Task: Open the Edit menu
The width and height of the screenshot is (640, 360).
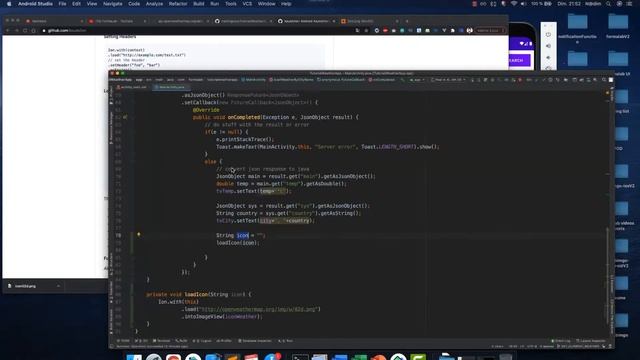Action: (76, 4)
